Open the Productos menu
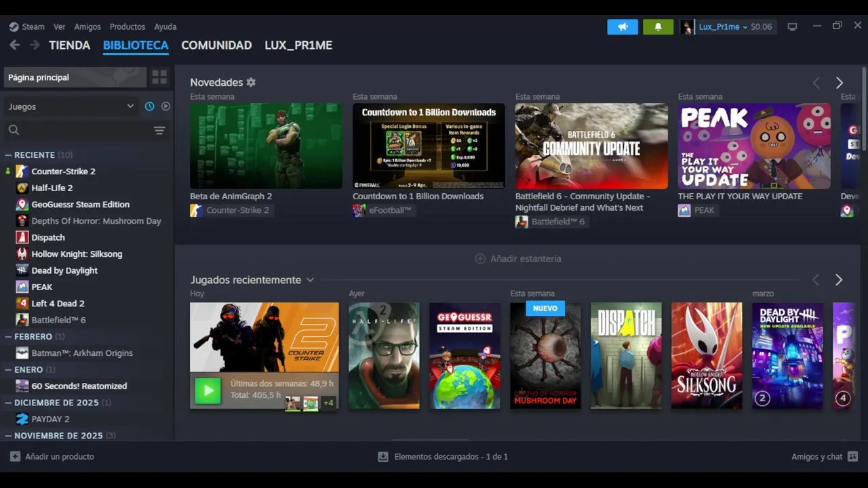The image size is (868, 488). [127, 27]
